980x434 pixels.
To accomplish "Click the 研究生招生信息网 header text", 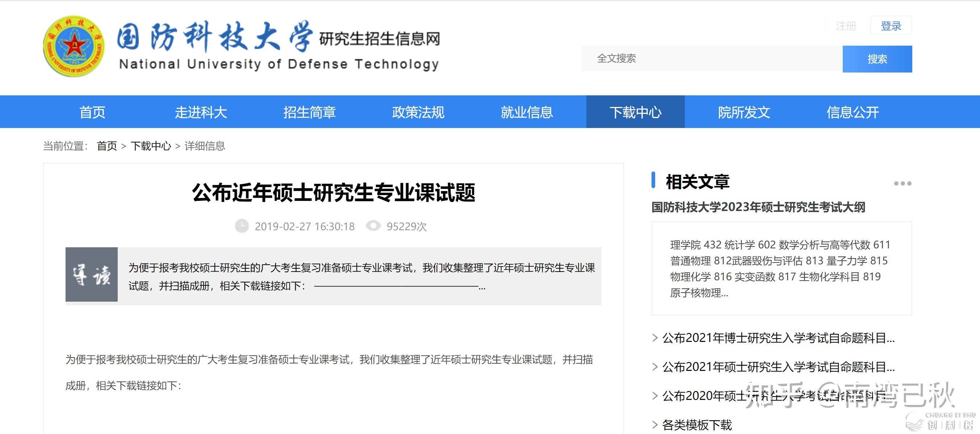I will (x=379, y=38).
